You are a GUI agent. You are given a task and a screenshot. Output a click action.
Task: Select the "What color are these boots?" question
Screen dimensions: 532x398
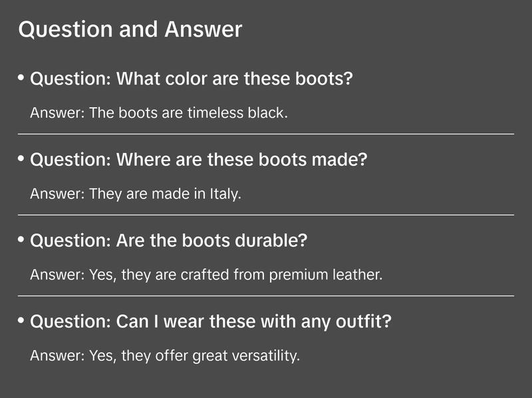coord(192,79)
